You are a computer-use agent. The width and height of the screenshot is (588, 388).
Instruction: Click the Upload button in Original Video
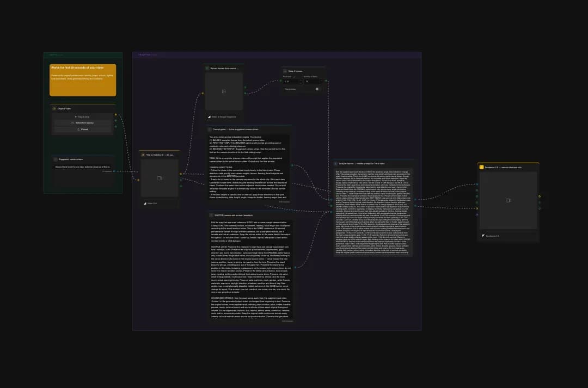pos(83,130)
